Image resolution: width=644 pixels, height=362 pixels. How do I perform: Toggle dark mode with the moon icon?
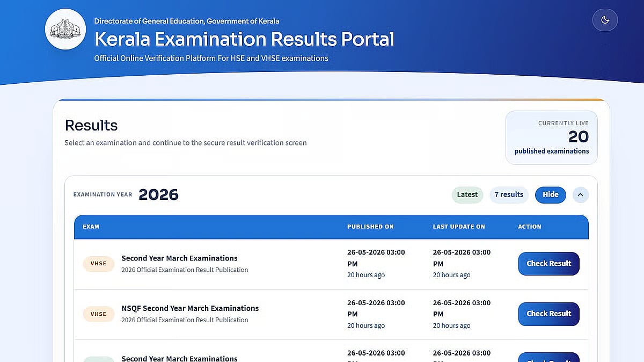point(605,20)
